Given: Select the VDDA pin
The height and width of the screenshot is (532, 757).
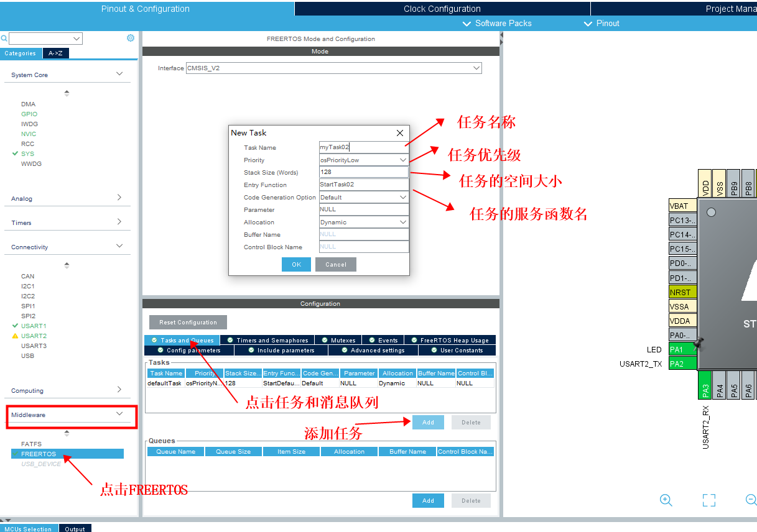Looking at the screenshot, I should pos(683,321).
